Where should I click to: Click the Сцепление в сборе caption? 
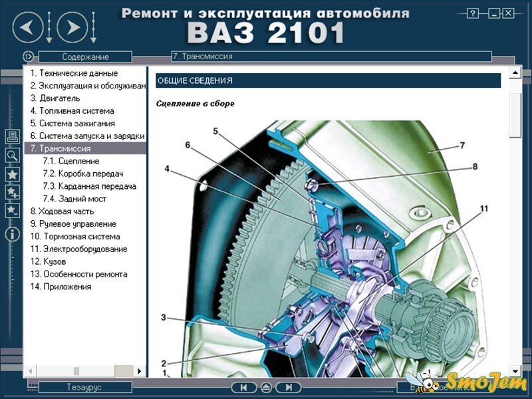point(195,104)
